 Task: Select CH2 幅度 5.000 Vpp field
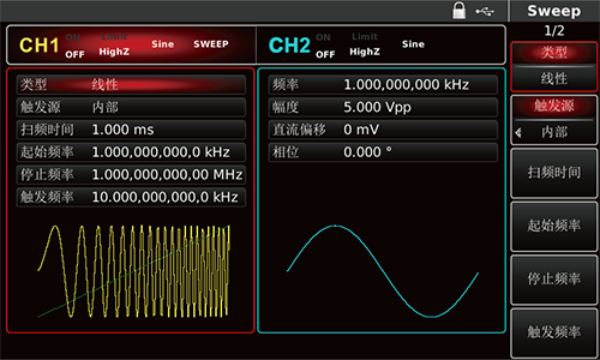point(383,107)
